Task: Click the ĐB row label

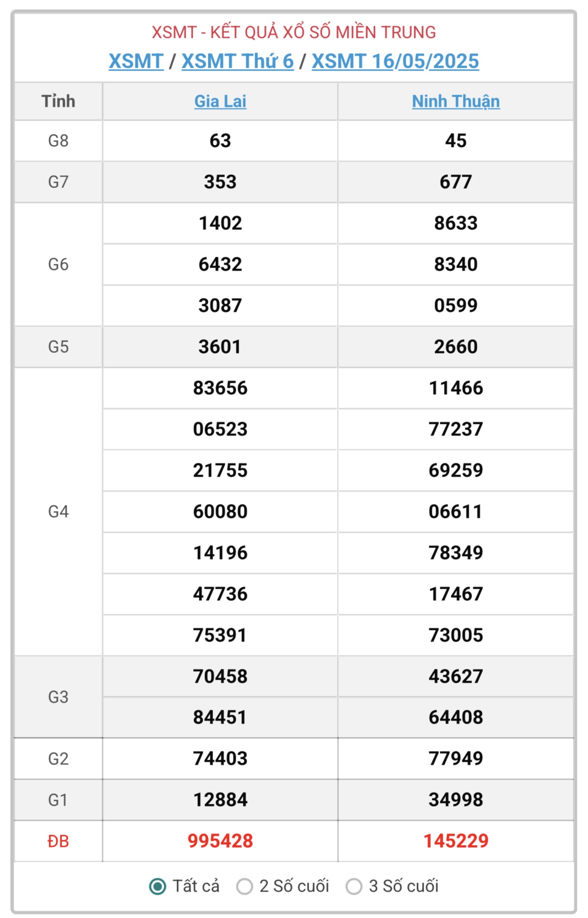Action: point(58,841)
